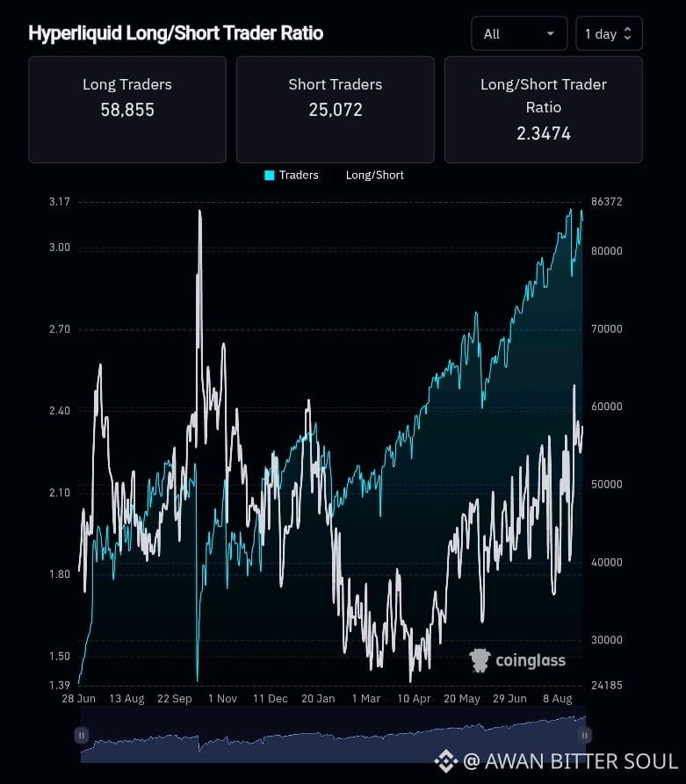Click the 13 Aug date label

126,699
